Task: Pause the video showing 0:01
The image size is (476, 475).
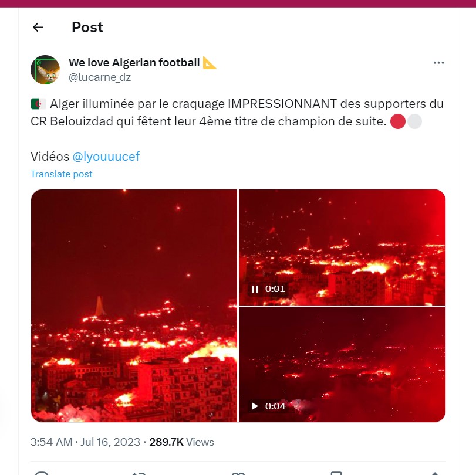Action: 255,289
